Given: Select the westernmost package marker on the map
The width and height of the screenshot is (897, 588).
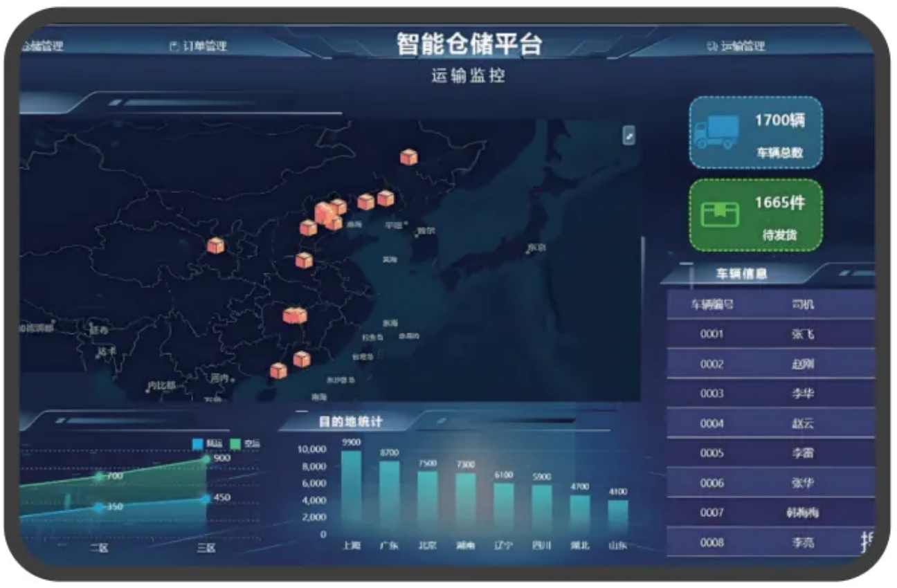Looking at the screenshot, I should pyautogui.click(x=216, y=245).
